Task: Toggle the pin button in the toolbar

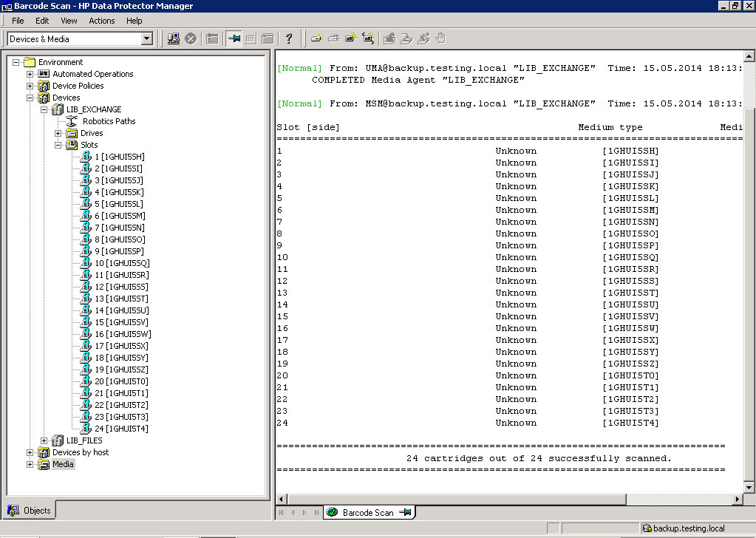Action: [234, 38]
